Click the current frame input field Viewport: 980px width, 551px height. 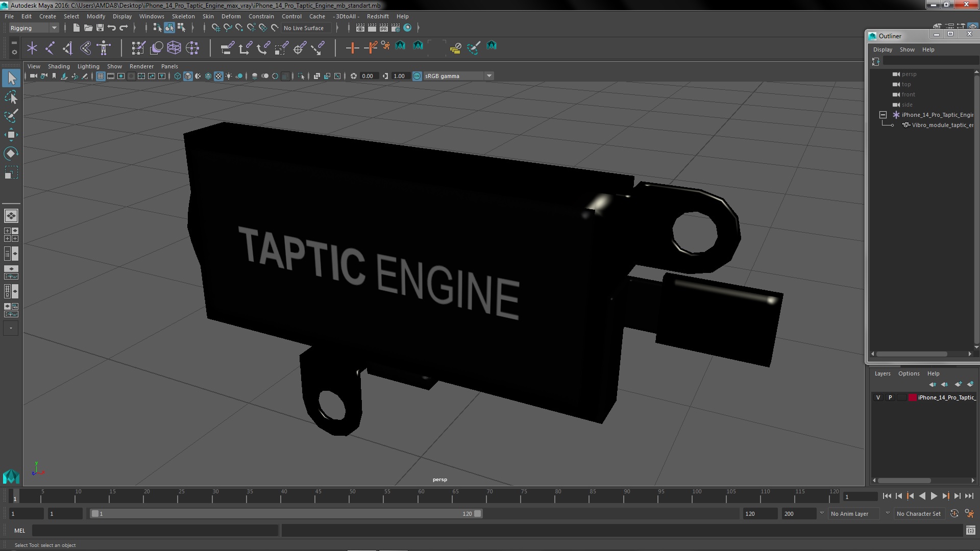[860, 496]
